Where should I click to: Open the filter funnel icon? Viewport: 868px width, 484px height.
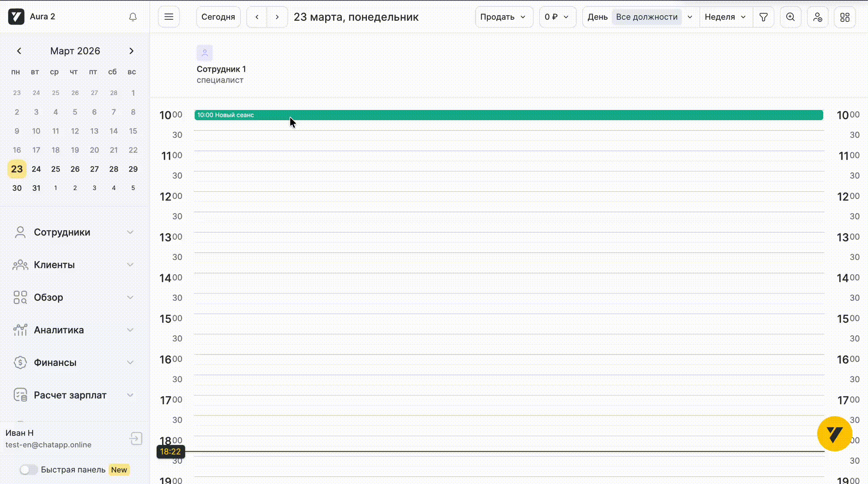[764, 17]
